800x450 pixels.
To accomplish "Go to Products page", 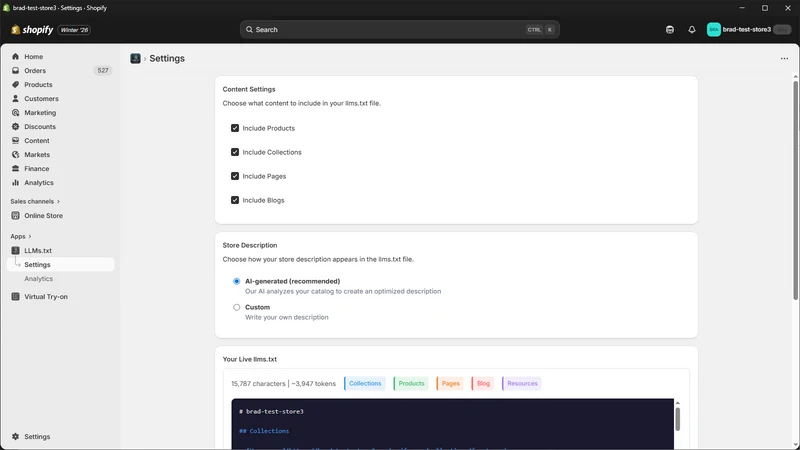I will (x=38, y=85).
